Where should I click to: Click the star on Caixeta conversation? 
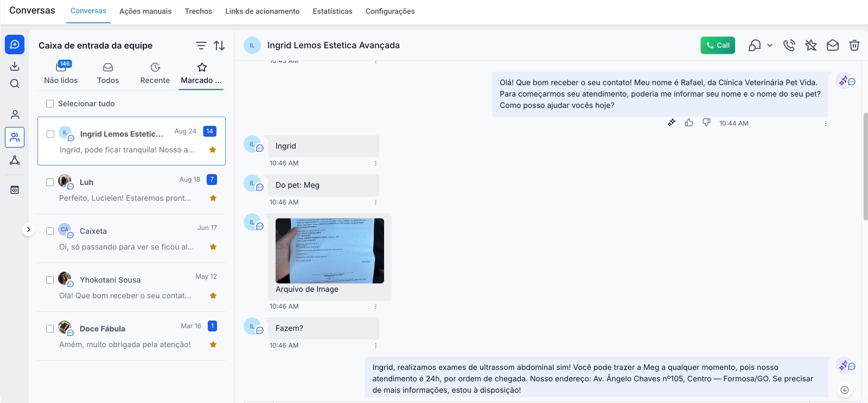213,247
